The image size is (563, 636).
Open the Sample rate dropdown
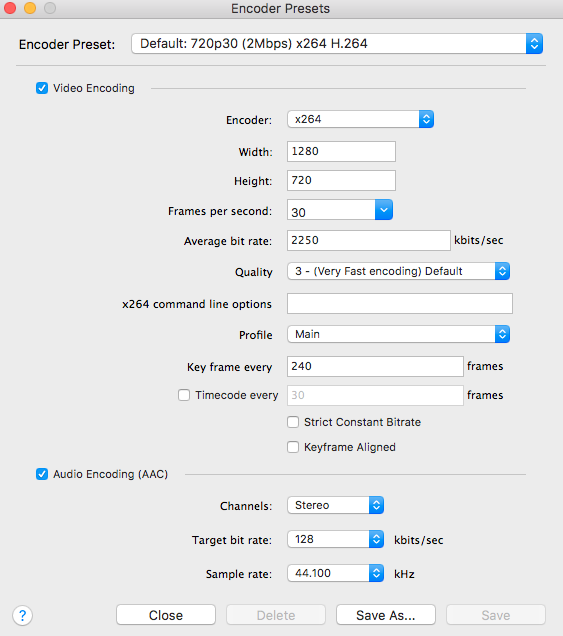[x=335, y=573]
